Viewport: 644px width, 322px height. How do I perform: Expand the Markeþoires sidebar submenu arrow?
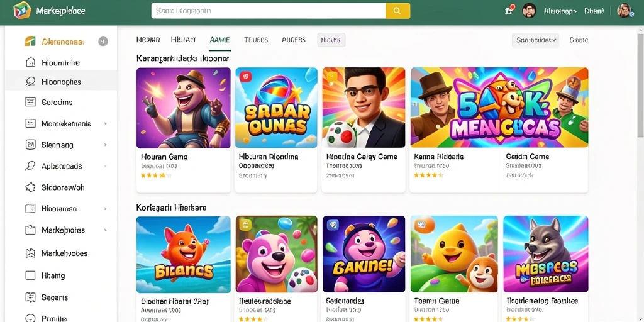[105, 230]
